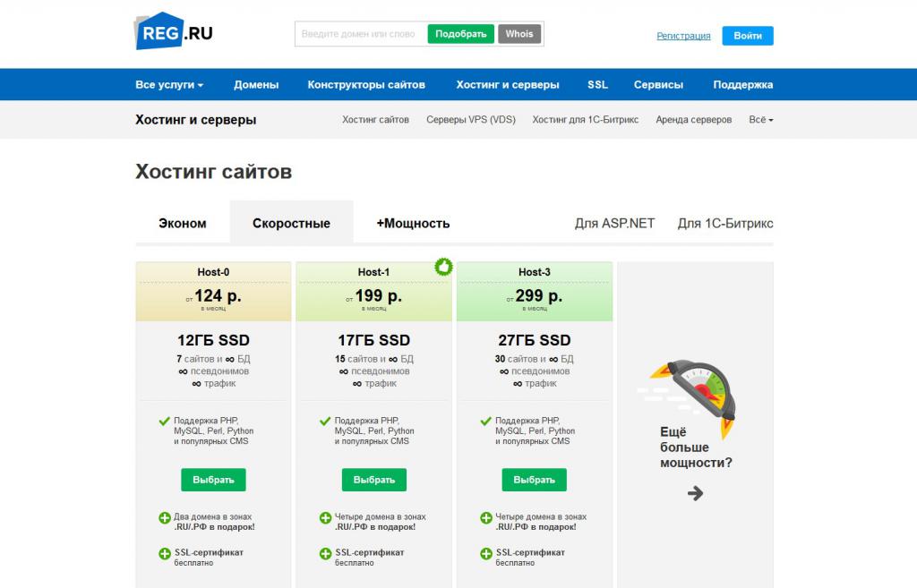Screen dimensions: 917x588
Task: Open the Поддержка menu item
Action: click(x=742, y=84)
